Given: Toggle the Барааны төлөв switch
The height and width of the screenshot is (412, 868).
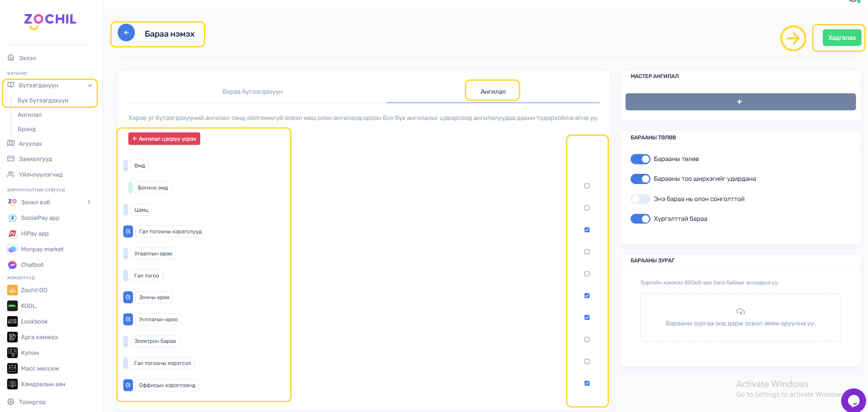Looking at the screenshot, I should point(640,159).
